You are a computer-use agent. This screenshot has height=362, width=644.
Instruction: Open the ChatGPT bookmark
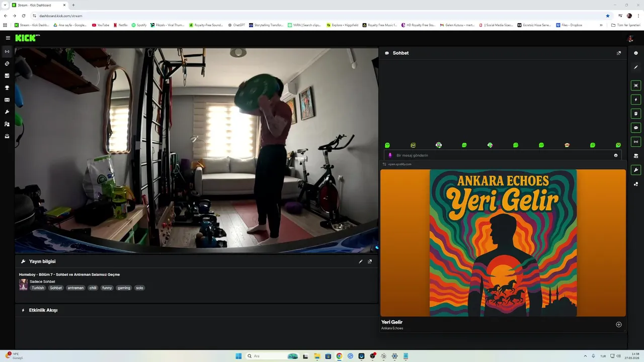point(236,25)
